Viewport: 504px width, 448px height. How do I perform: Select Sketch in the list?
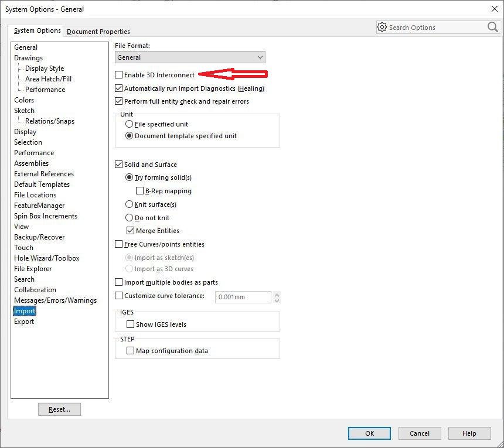pos(24,111)
